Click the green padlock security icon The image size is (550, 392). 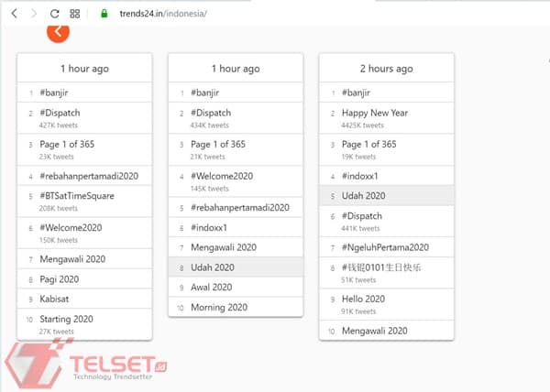click(x=103, y=14)
